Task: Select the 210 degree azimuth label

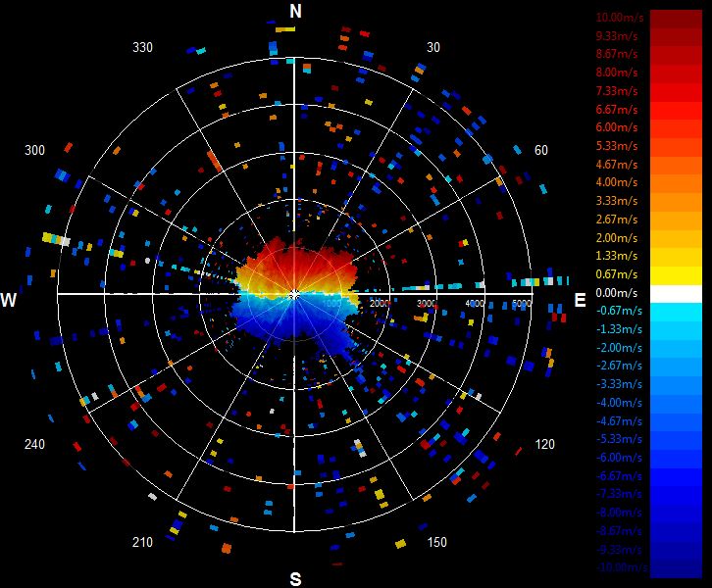Action: [x=142, y=542]
